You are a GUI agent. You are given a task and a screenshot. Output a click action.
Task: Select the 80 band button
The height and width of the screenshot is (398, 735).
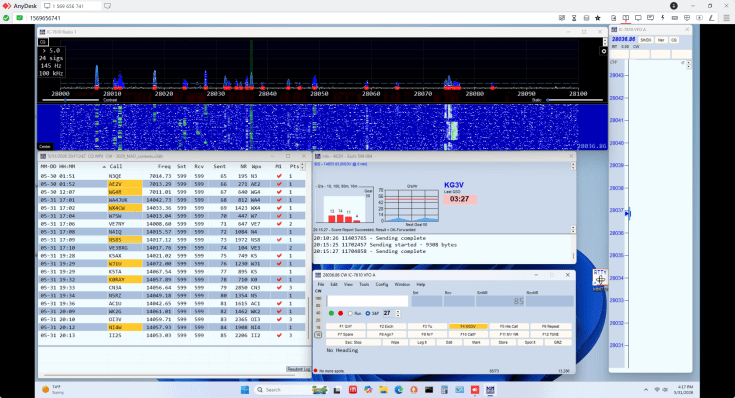coord(318,306)
